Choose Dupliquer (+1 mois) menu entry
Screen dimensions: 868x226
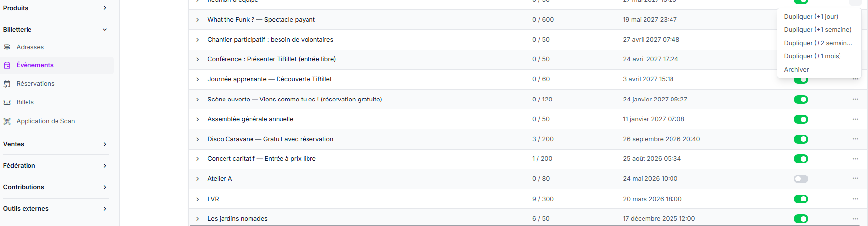(x=812, y=56)
